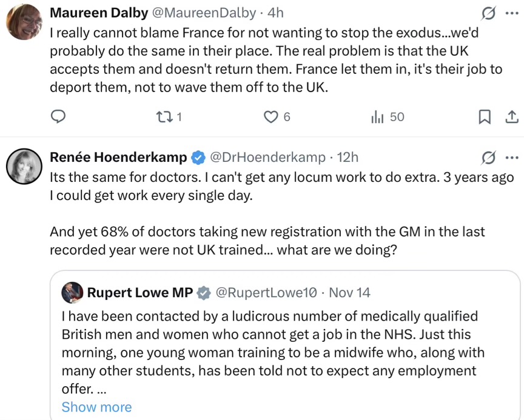This screenshot has height=420, width=524.
Task: Open Renée Hoenderkamp's profile picture
Action: [24, 165]
